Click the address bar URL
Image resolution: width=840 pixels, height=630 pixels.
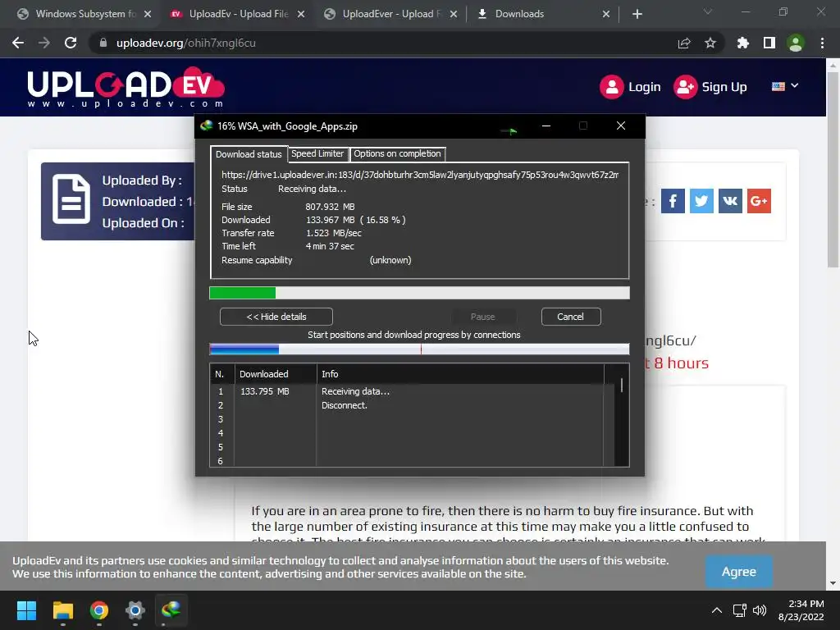click(186, 43)
